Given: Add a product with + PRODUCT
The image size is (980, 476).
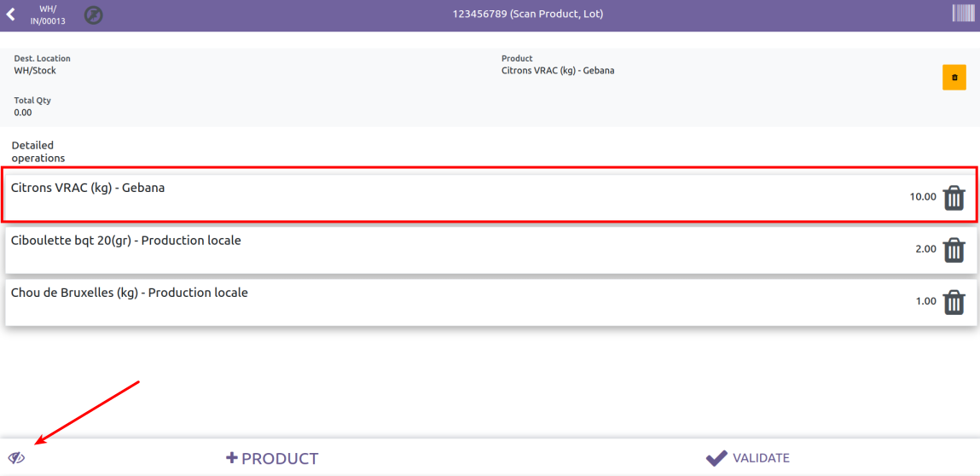Looking at the screenshot, I should [272, 458].
